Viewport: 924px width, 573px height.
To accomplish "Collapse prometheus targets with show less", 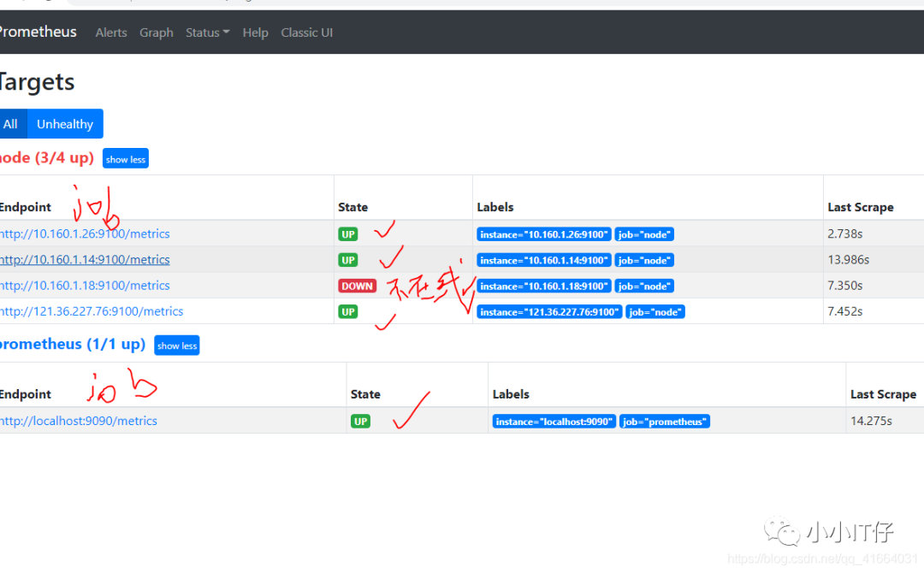I will 177,346.
